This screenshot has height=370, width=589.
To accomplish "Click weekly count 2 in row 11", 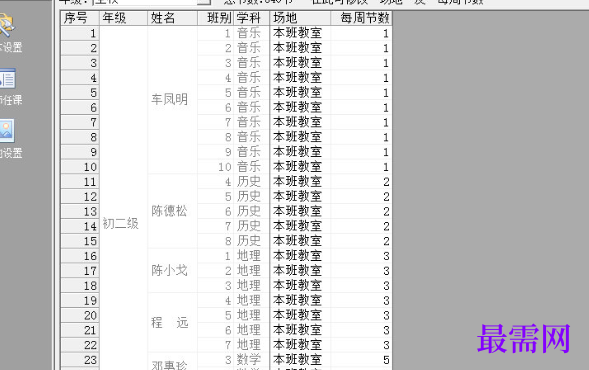I will coord(361,181).
